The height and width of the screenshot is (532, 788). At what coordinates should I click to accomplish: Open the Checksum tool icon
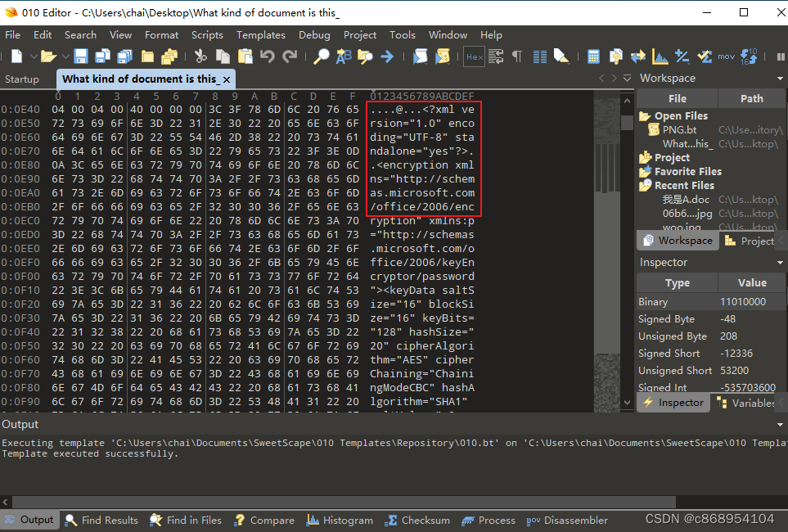click(703, 56)
